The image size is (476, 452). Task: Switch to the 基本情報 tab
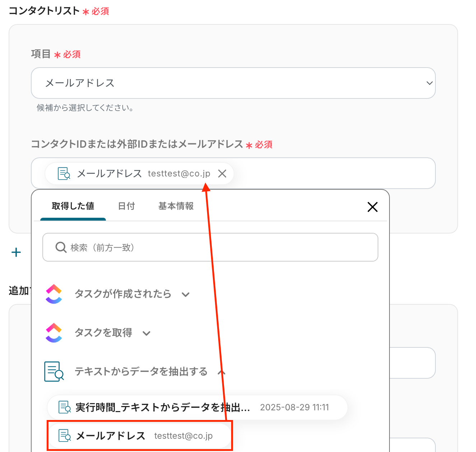click(176, 206)
